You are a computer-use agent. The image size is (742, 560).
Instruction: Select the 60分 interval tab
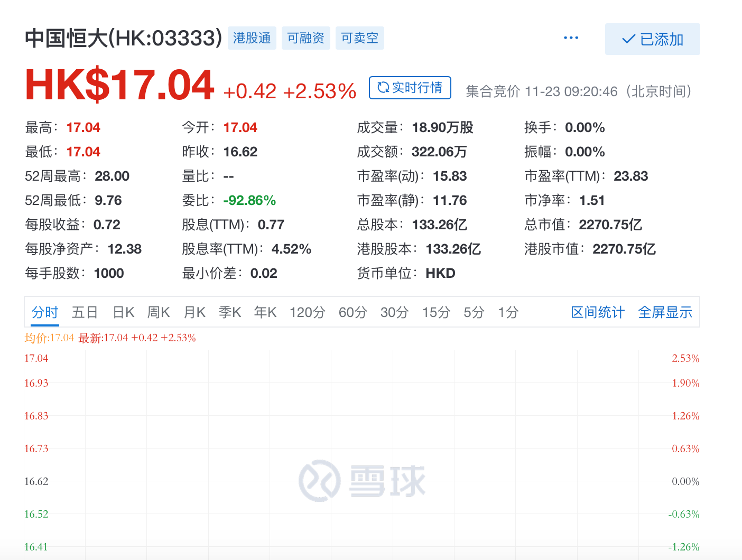pyautogui.click(x=353, y=312)
